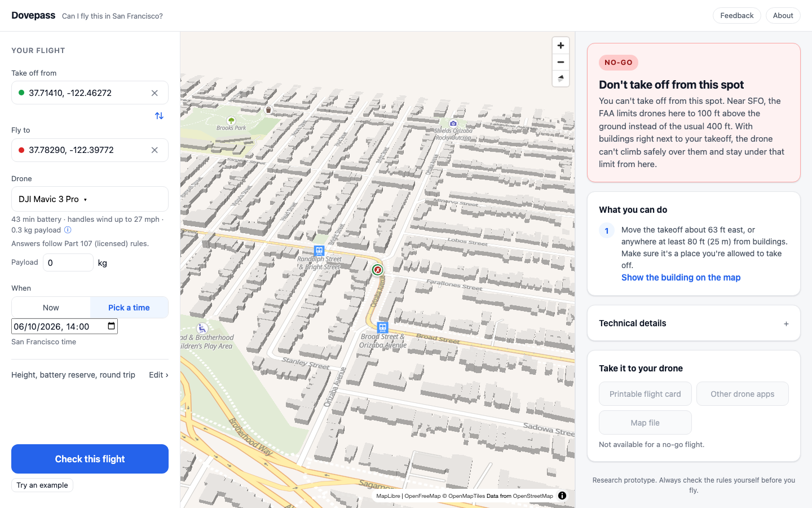Select the Randolph Street & Bright Street transit stop icon

(x=319, y=251)
